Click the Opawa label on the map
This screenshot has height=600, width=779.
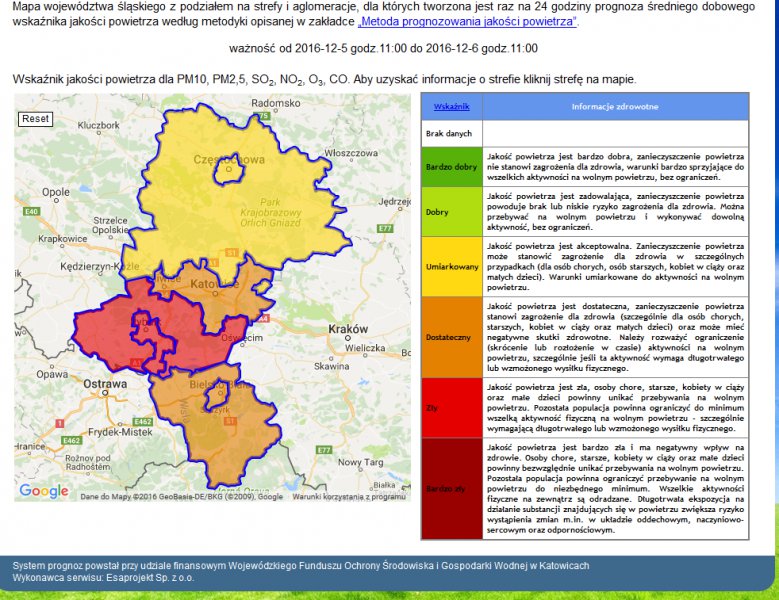click(52, 375)
